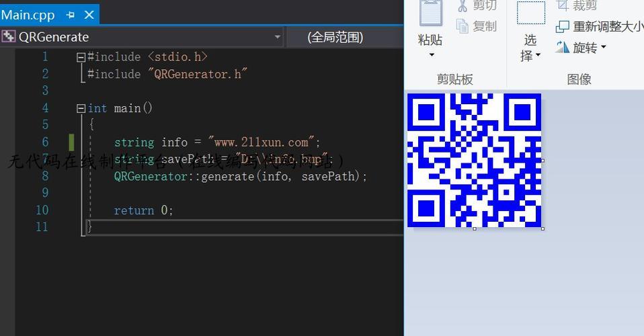644x336 pixels.
Task: Click the Cut (剪切) scissors icon
Action: (x=462, y=6)
